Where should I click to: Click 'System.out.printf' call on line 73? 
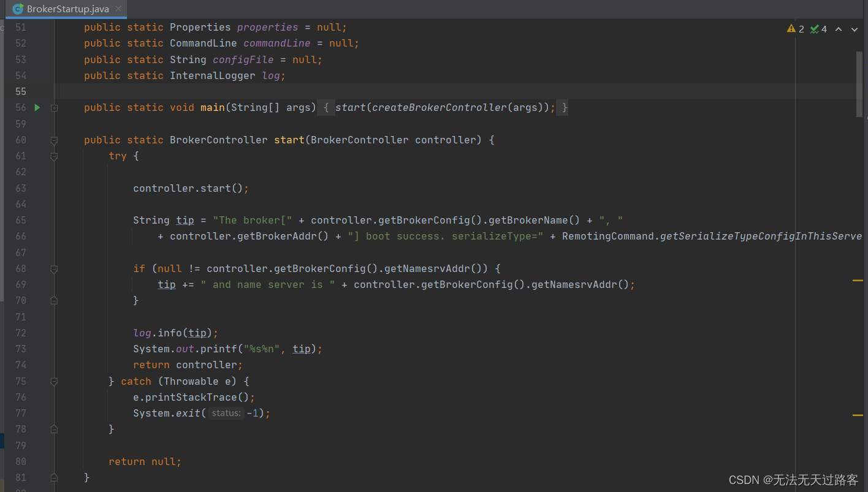click(185, 349)
